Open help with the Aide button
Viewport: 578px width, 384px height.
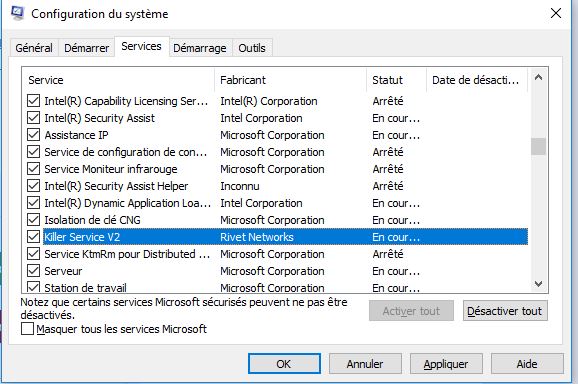pos(527,364)
